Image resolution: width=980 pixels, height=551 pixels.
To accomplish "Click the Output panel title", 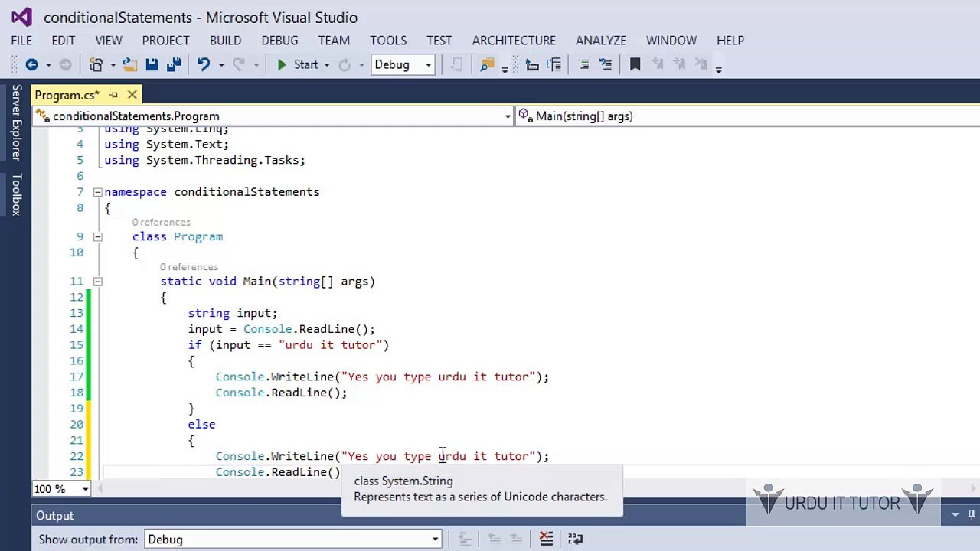I will (54, 516).
